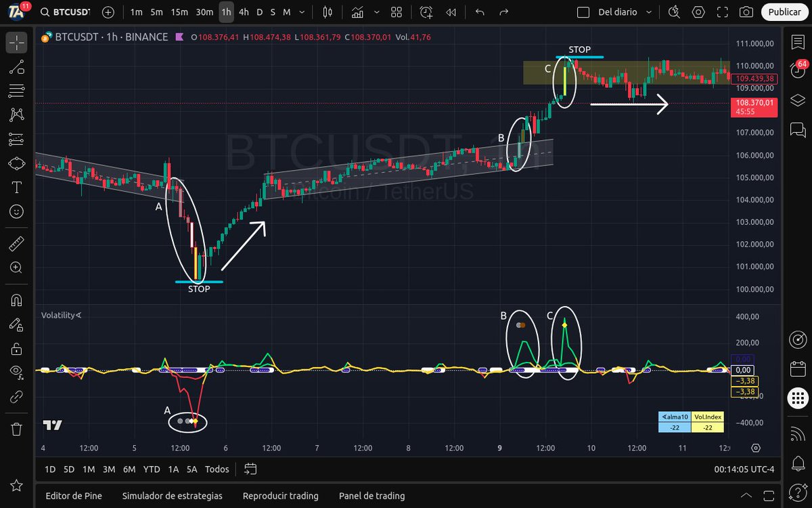
Task: Open favorites toolbar star icon
Action: (x=17, y=486)
